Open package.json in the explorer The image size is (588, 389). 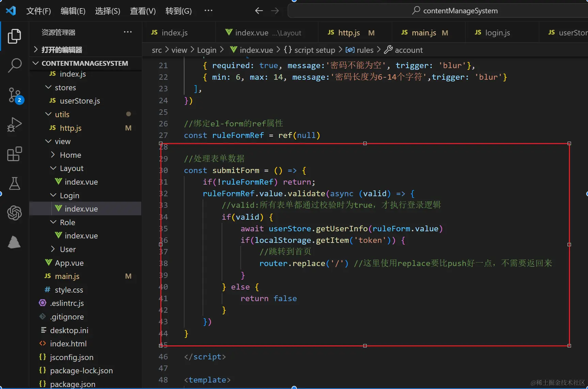pyautogui.click(x=85, y=384)
